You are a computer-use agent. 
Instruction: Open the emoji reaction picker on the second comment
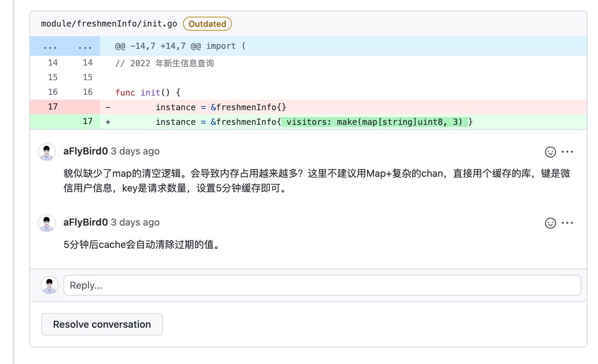(x=550, y=223)
